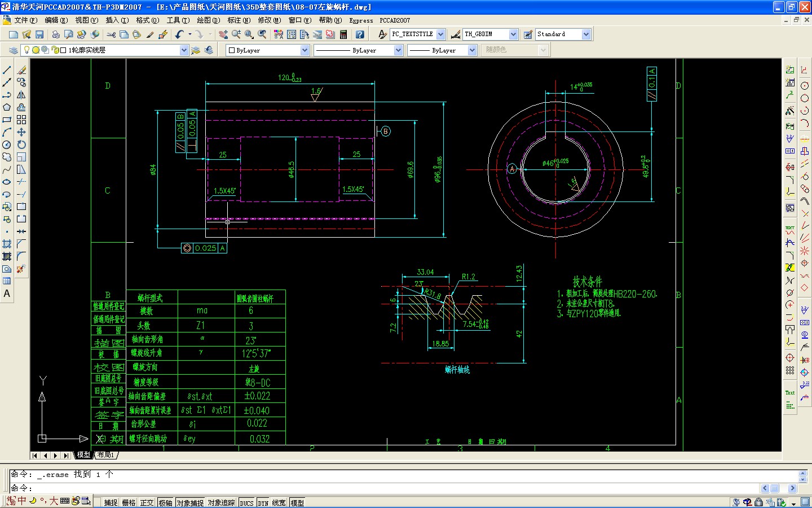Toggle 对象捕捉 object snap in status bar

coord(190,503)
